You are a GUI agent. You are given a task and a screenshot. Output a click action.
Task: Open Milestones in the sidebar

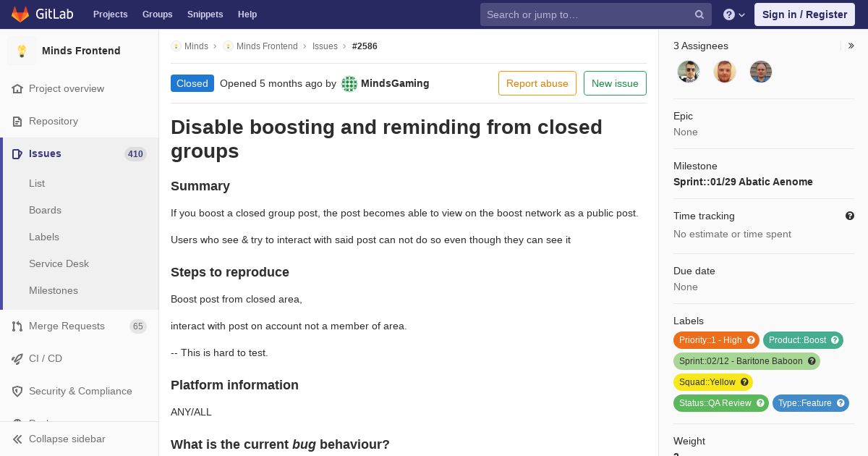coord(54,290)
